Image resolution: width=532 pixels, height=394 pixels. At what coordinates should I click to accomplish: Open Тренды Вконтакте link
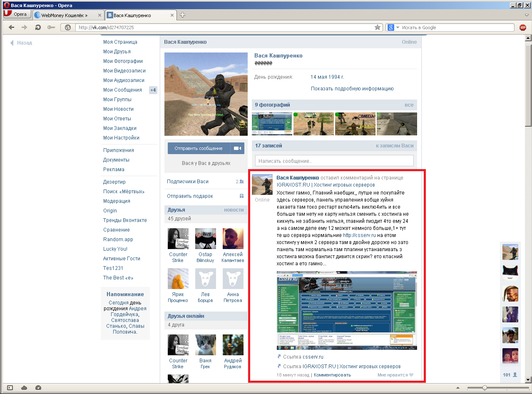[125, 220]
